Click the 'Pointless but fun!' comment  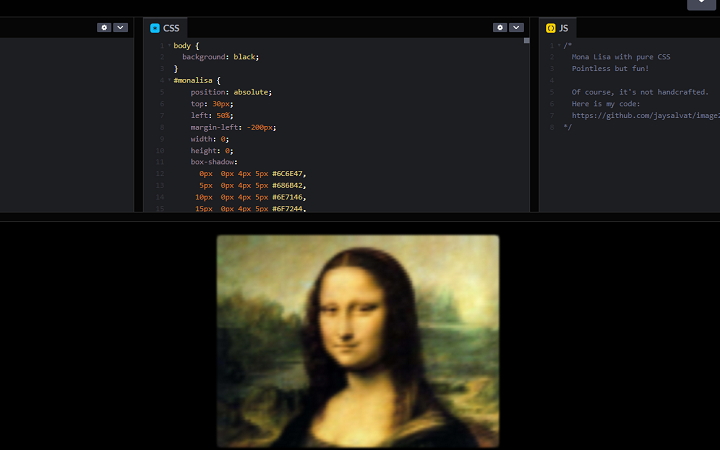610,68
